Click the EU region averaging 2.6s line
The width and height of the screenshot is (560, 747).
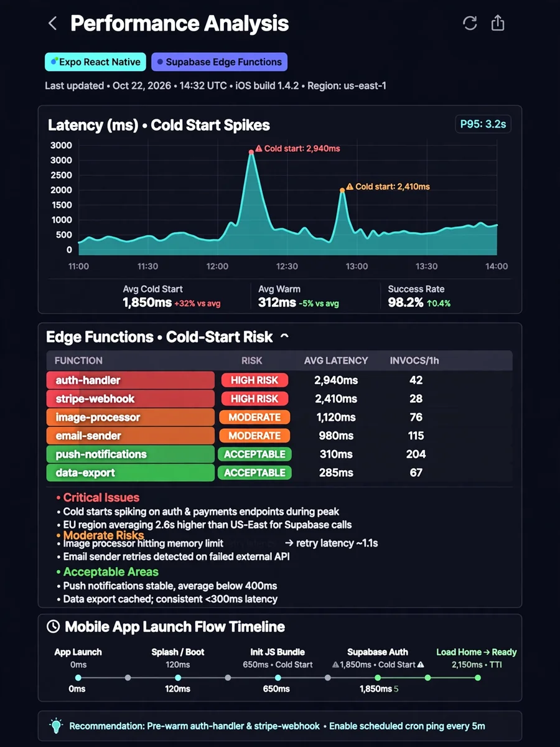(207, 525)
